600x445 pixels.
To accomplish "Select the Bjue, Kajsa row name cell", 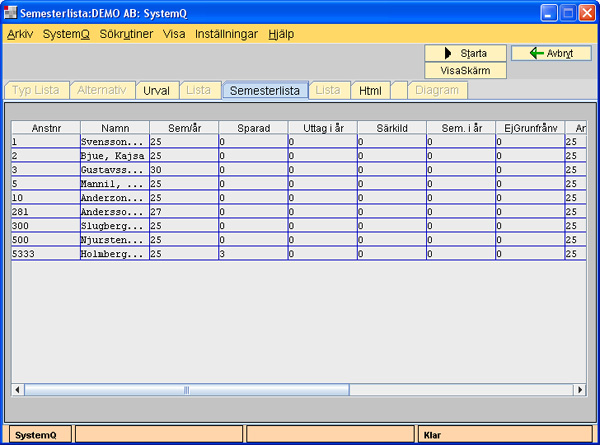I will pos(115,156).
